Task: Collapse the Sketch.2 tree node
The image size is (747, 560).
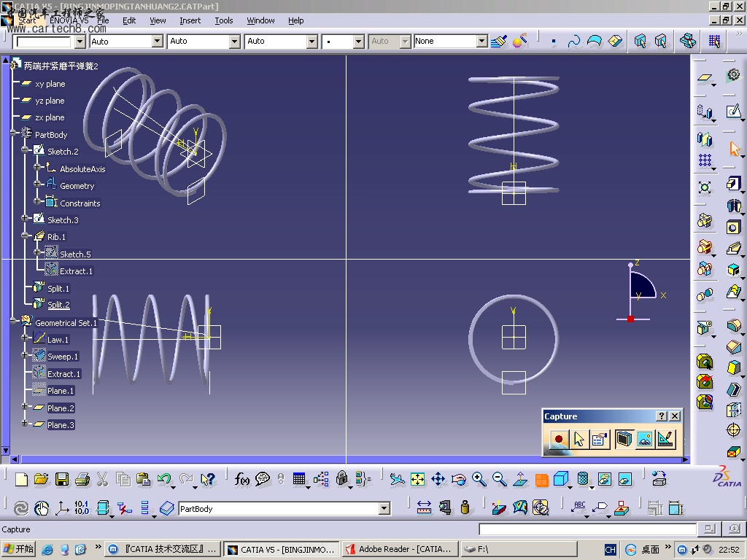Action: 25,149
